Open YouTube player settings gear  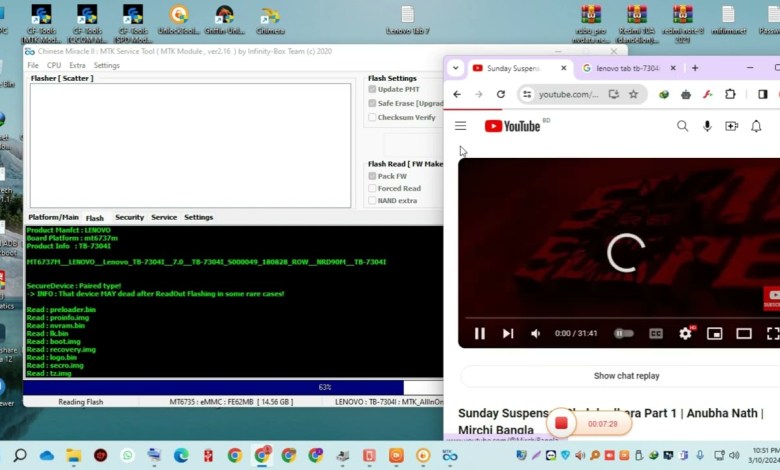pos(685,334)
